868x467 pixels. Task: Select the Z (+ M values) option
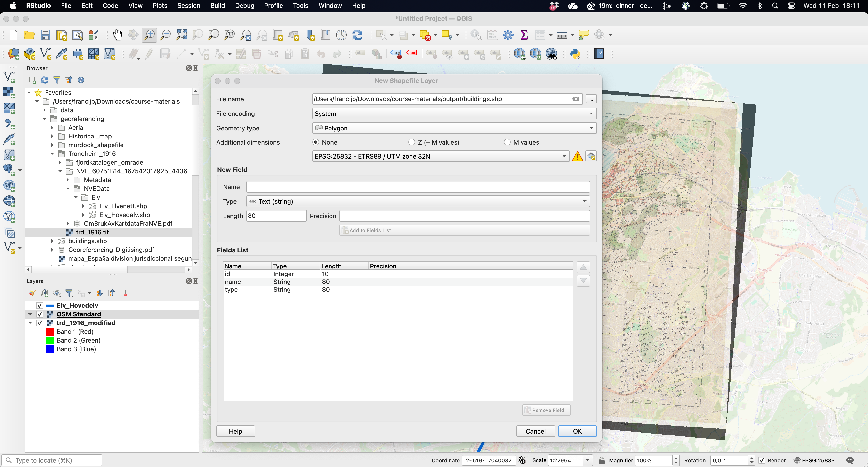coord(411,142)
